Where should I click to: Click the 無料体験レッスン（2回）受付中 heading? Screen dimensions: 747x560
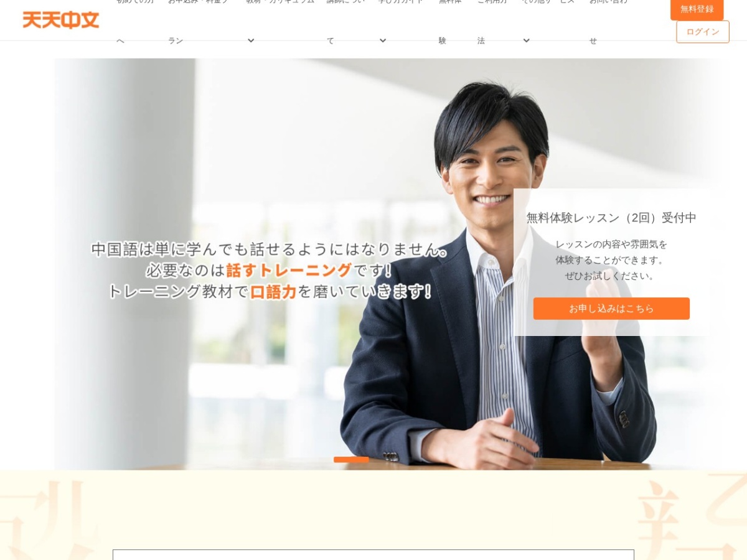click(x=611, y=218)
